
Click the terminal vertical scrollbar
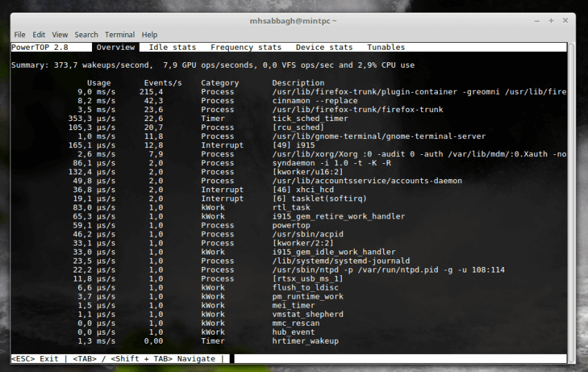tap(571, 203)
